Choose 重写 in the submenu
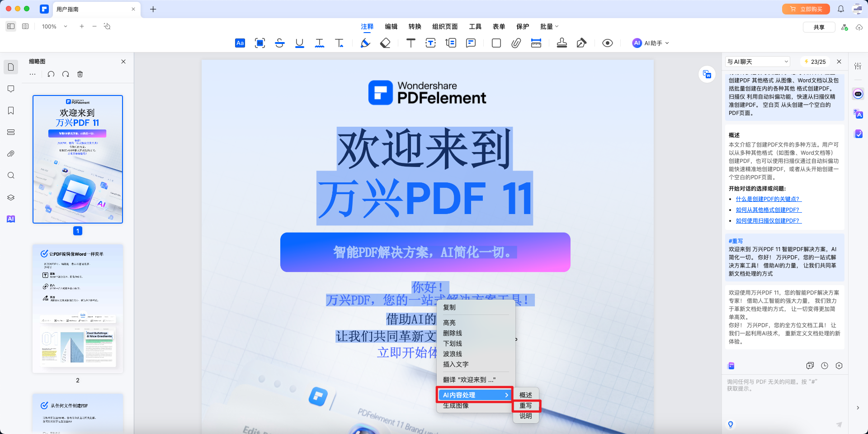The image size is (868, 434). 526,405
